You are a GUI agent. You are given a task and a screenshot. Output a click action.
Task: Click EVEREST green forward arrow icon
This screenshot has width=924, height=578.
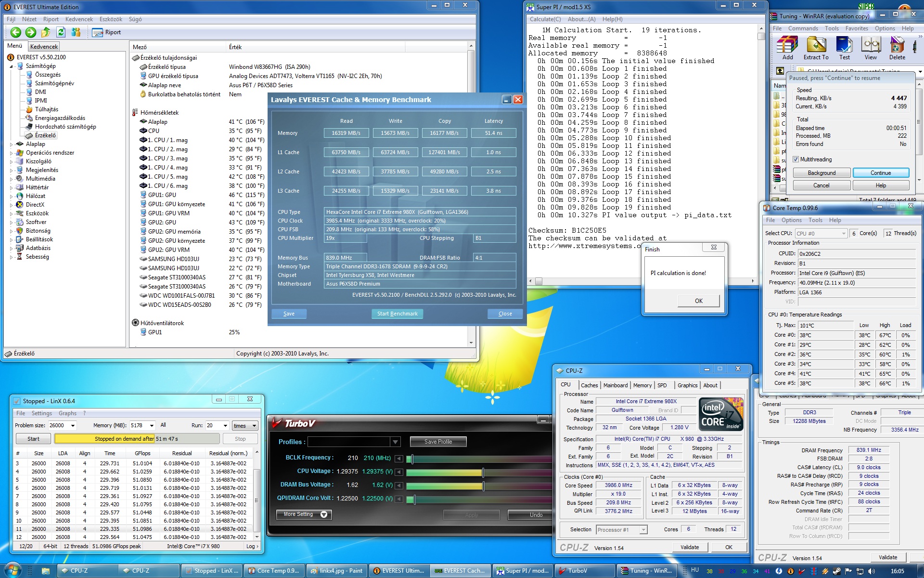[x=31, y=32]
